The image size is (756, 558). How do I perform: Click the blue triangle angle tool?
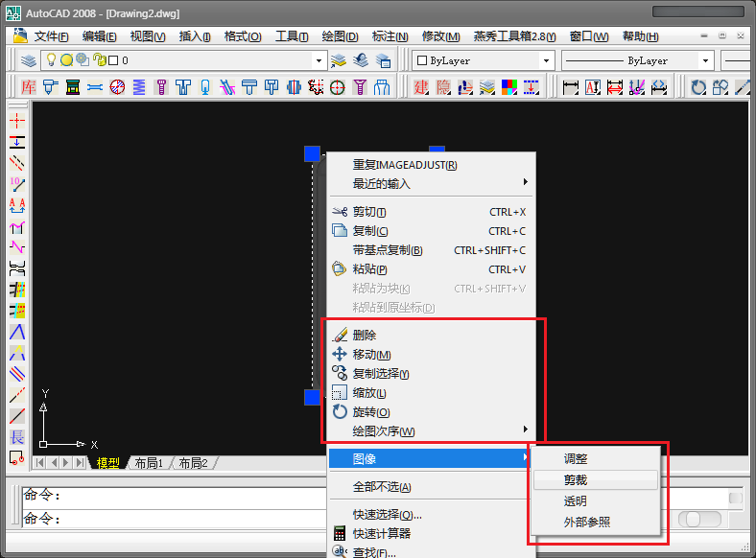pyautogui.click(x=17, y=332)
